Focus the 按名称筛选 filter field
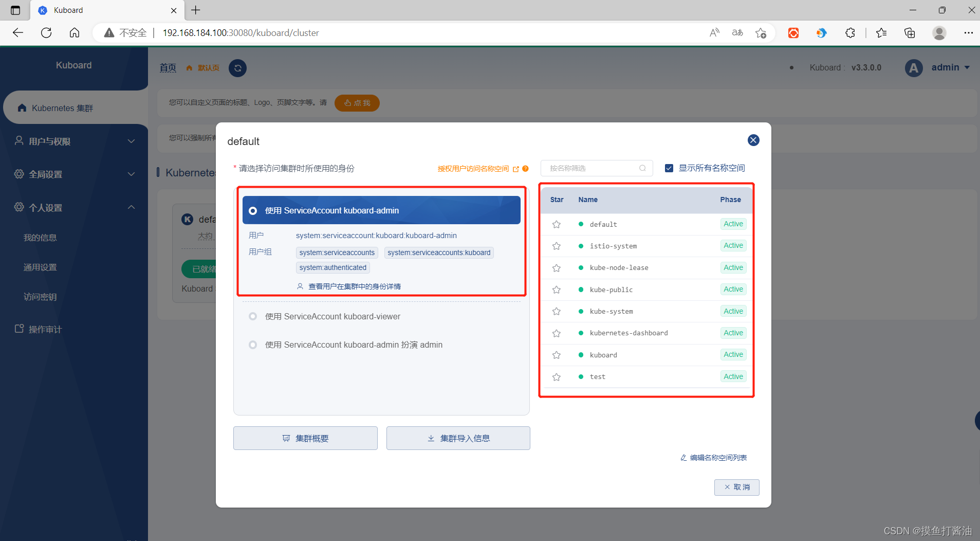 (597, 168)
